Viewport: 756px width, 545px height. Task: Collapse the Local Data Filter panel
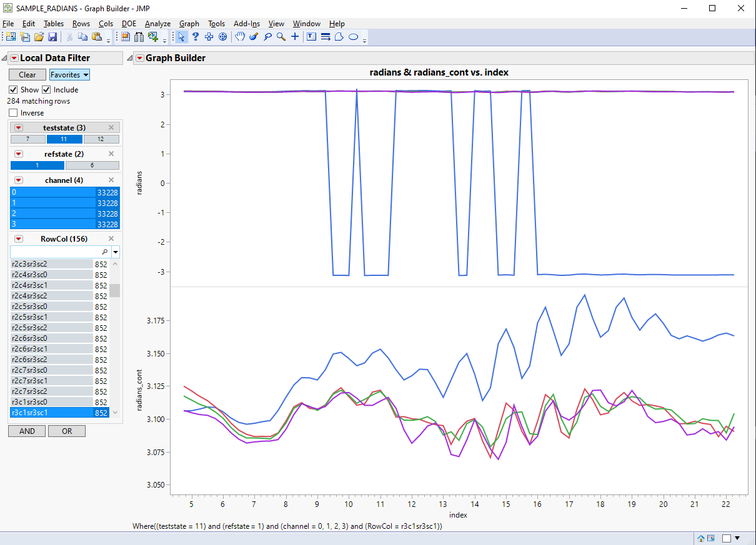point(4,57)
